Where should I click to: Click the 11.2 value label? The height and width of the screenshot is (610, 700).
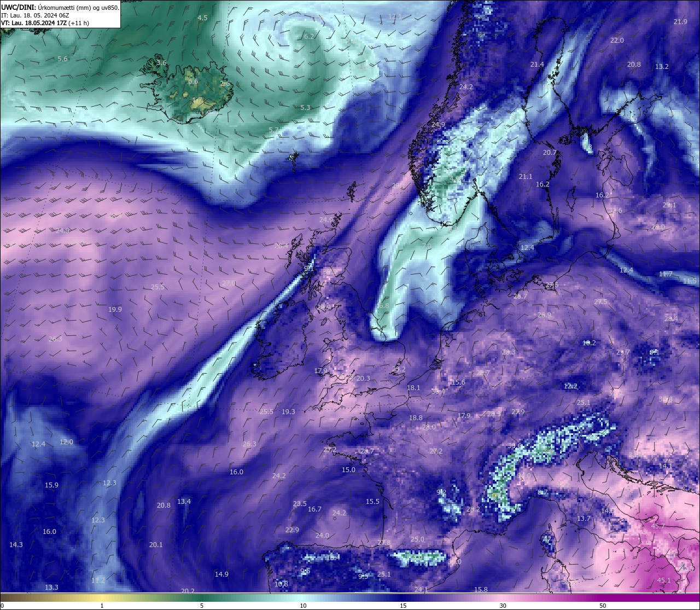[x=98, y=580]
